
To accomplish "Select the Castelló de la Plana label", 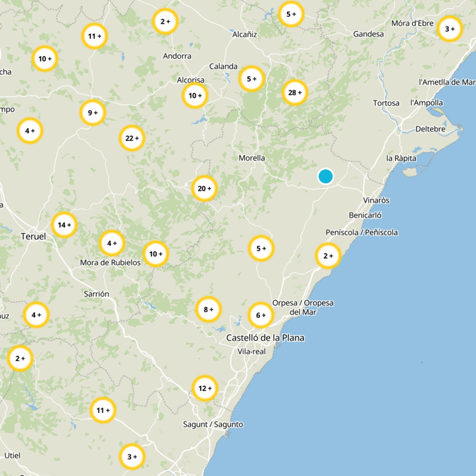I will tap(267, 337).
